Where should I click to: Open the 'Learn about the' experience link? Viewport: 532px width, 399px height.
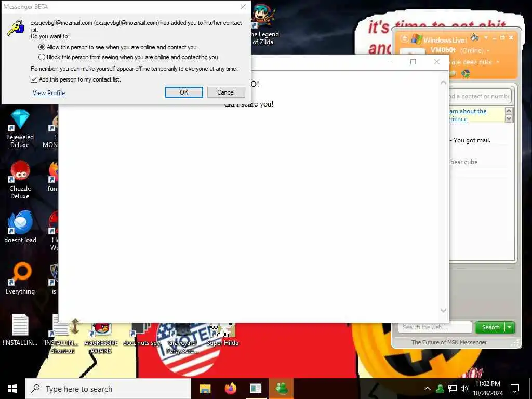click(x=468, y=115)
